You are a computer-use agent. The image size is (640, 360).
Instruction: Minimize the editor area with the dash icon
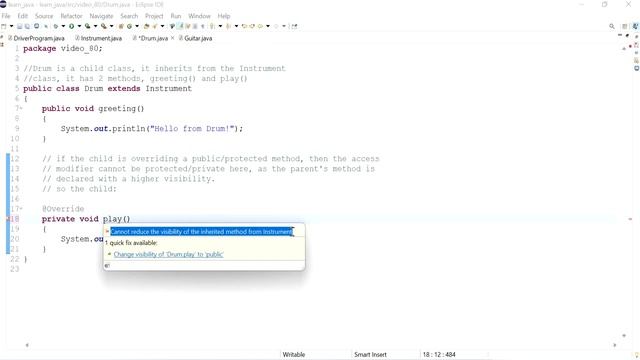click(620, 36)
